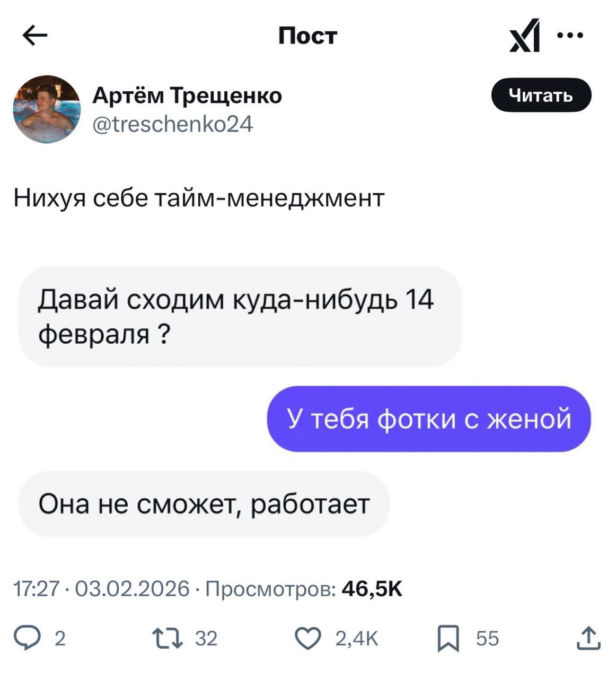Tap the back arrow

[x=35, y=36]
